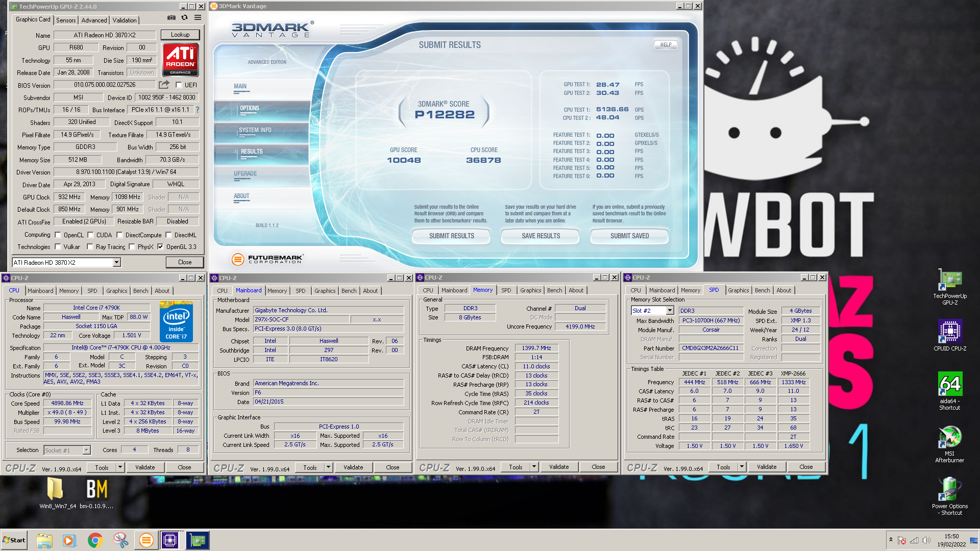Image resolution: width=980 pixels, height=551 pixels.
Task: Toggle the OpenCL checkbox
Action: 58,235
